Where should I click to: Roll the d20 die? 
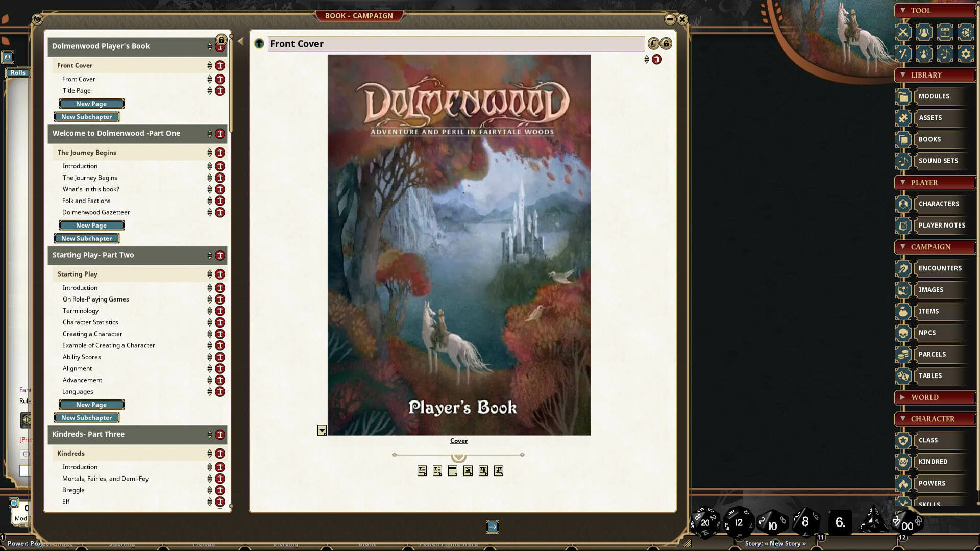point(705,522)
